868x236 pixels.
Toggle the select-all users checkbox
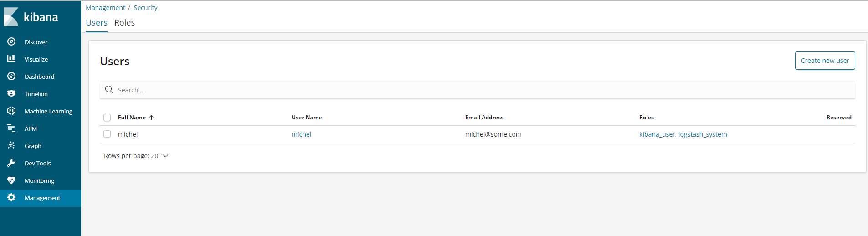click(107, 118)
